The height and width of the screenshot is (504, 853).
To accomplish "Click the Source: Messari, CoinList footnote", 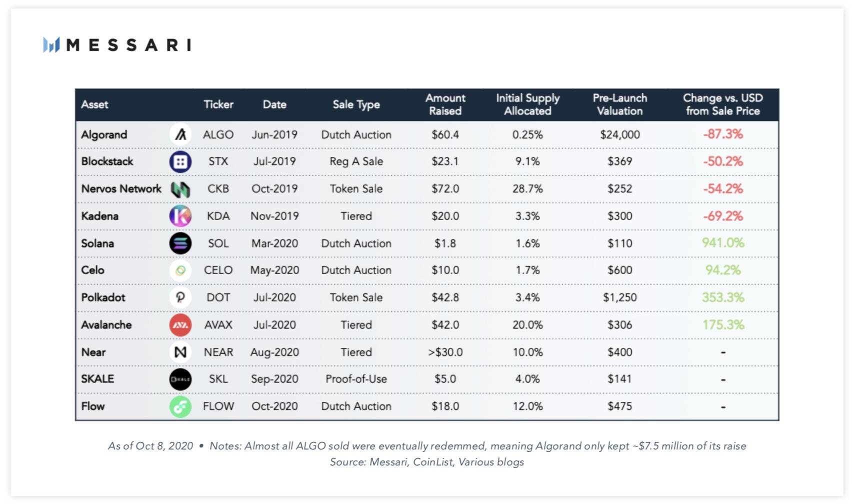I will (x=426, y=462).
